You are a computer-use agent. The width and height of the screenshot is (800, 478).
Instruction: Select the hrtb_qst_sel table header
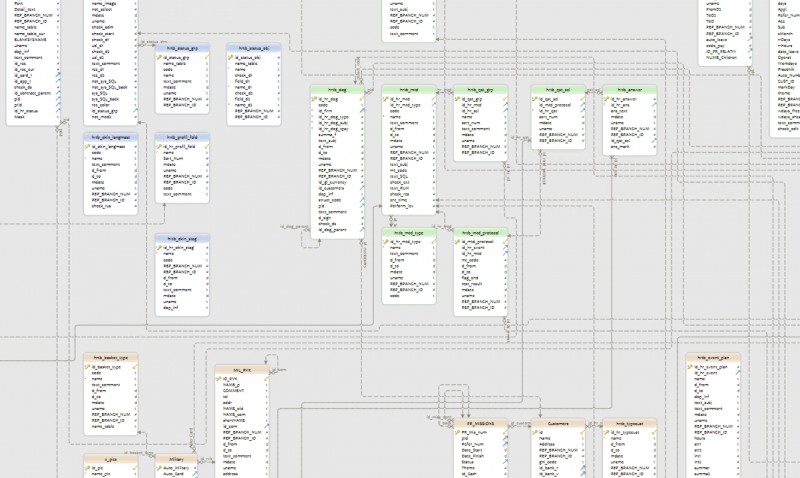[558, 90]
